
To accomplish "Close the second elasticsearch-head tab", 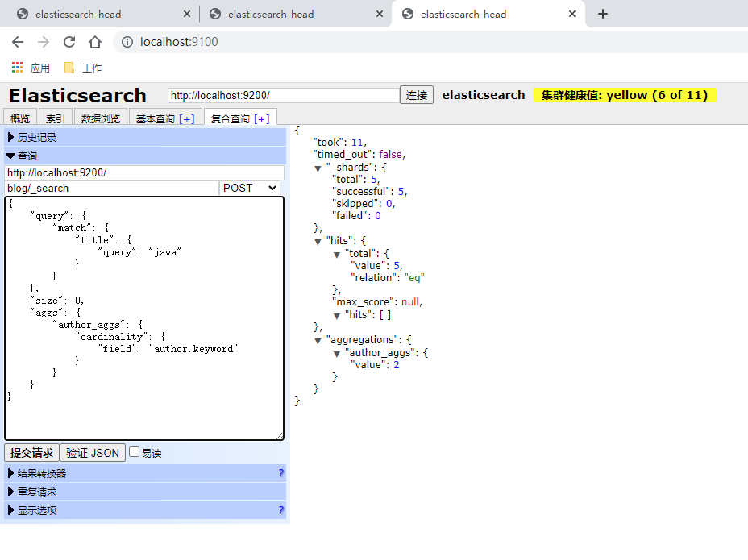I will coord(380,14).
